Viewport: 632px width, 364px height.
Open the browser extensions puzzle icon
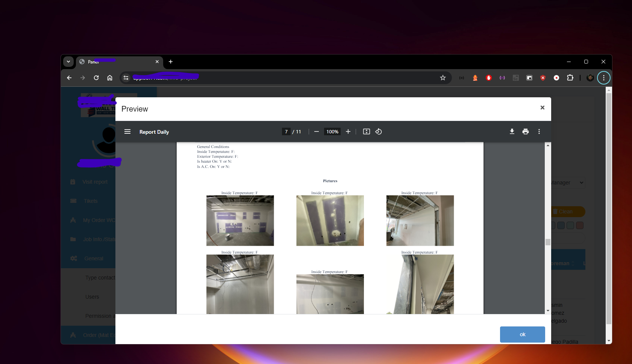570,78
